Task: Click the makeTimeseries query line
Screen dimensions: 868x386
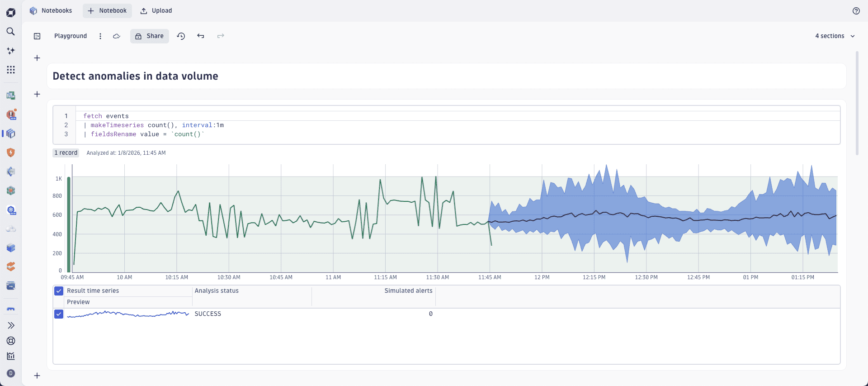Action: 154,125
